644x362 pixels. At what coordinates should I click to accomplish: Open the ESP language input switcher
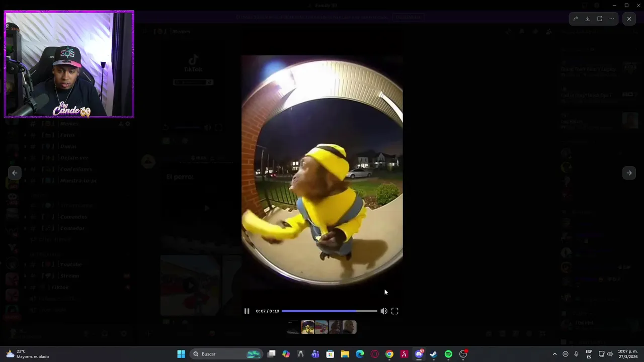point(589,354)
